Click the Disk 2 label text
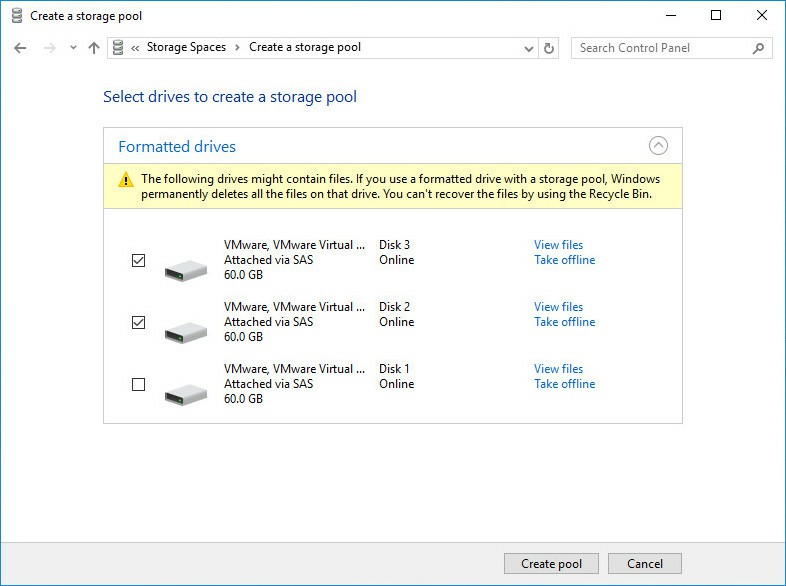 point(394,307)
